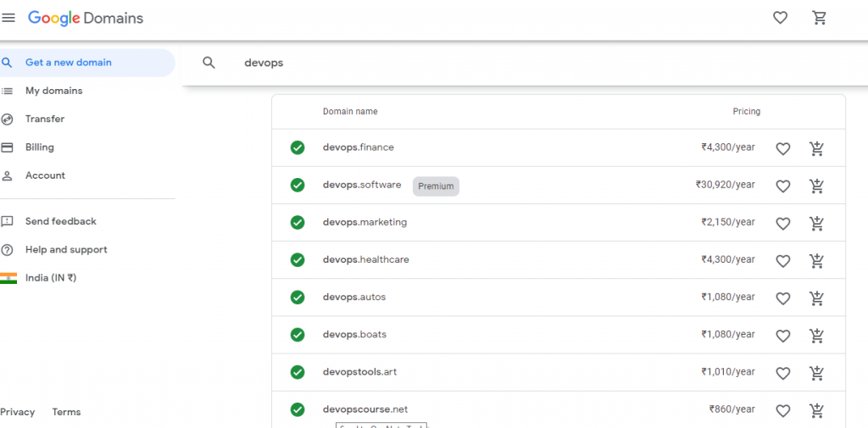The width and height of the screenshot is (868, 428).
Task: Click the ₹30,920/year price
Action: point(726,185)
